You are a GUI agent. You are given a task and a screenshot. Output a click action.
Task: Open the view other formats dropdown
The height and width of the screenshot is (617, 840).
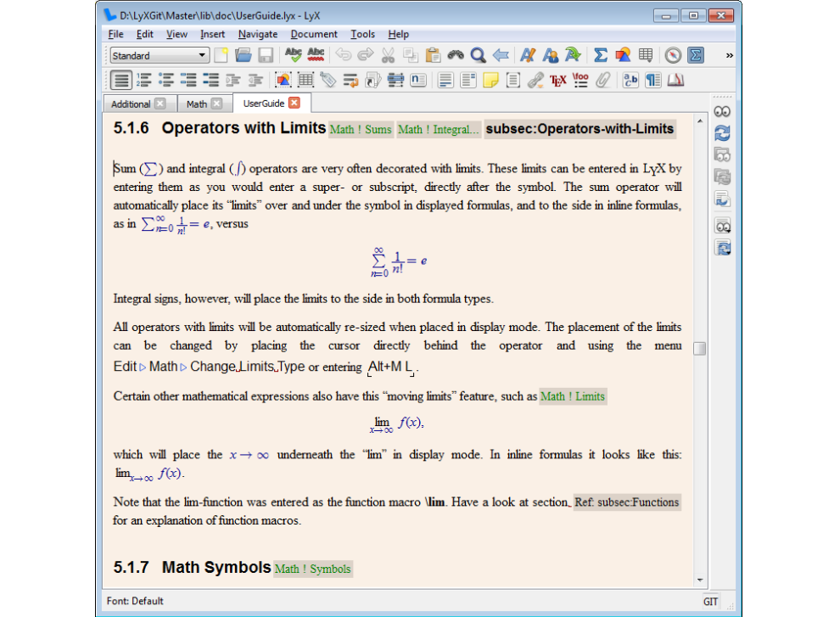(x=722, y=226)
